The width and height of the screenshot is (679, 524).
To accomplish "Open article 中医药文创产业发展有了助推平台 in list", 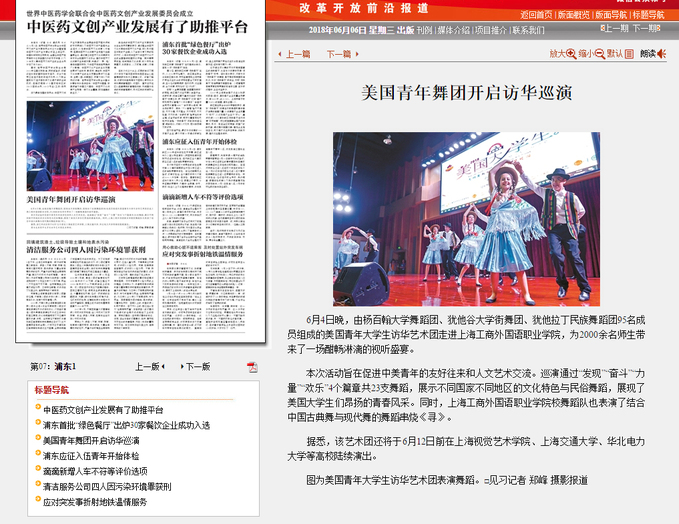I will tap(103, 410).
